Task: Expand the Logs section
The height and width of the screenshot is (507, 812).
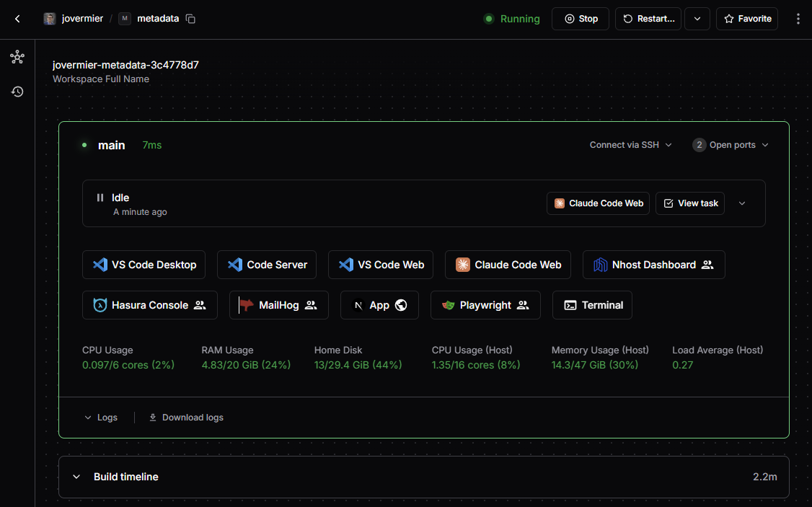Action: click(101, 418)
